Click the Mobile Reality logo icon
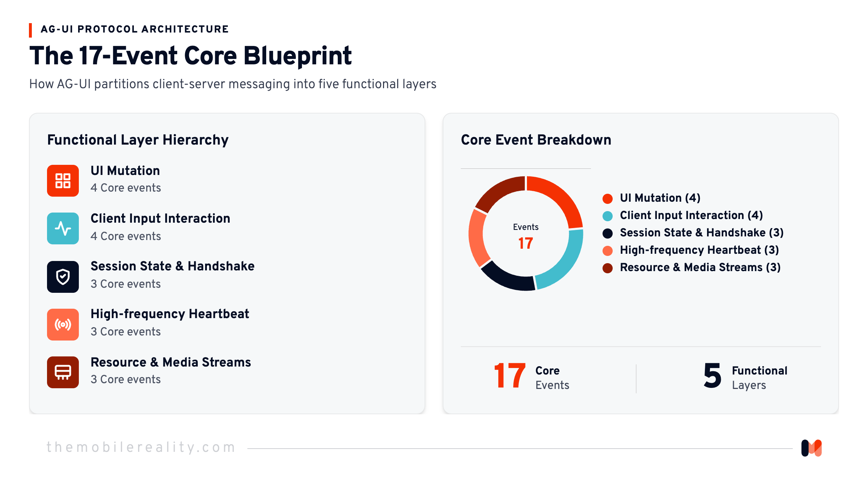The width and height of the screenshot is (868, 488). [812, 448]
